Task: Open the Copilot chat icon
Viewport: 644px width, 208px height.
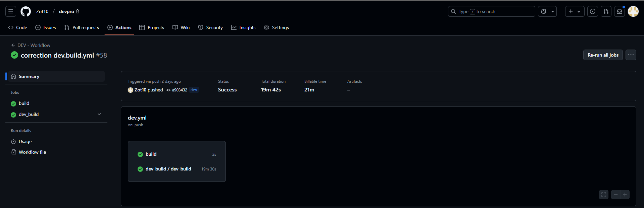Action: click(544, 11)
